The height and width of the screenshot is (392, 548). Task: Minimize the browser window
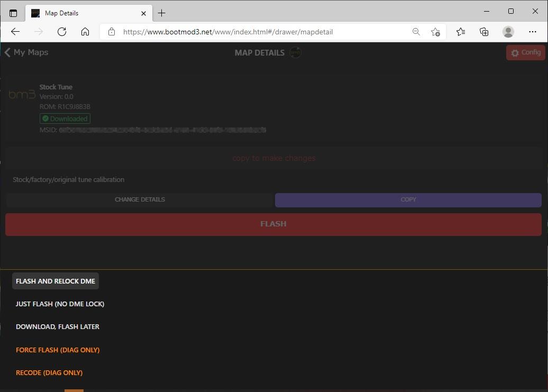[487, 12]
